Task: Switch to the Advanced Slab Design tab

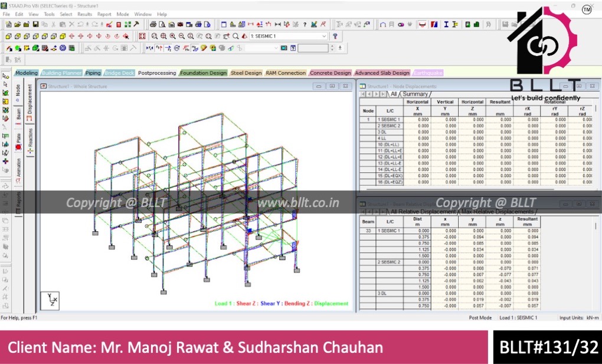Action: click(382, 73)
